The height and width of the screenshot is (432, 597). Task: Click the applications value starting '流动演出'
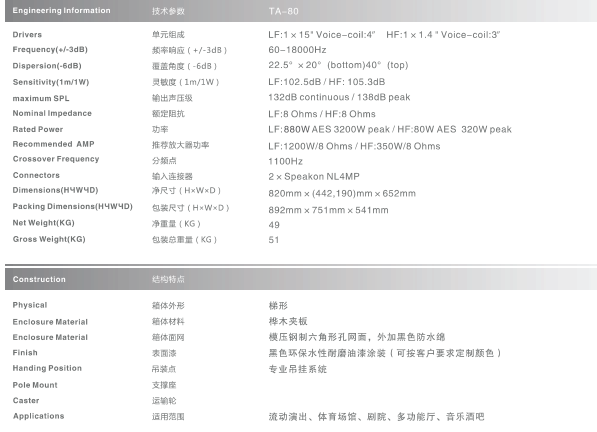(376, 417)
